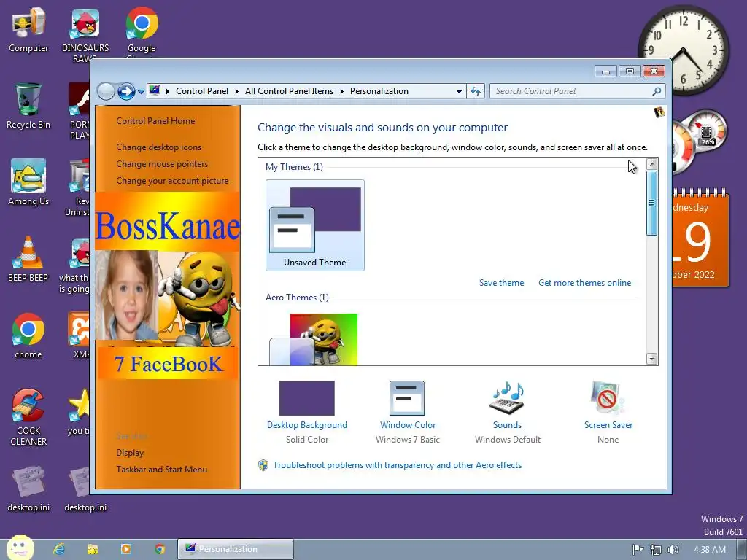
Task: Click the Desktop Background purple icon
Action: pyautogui.click(x=307, y=398)
